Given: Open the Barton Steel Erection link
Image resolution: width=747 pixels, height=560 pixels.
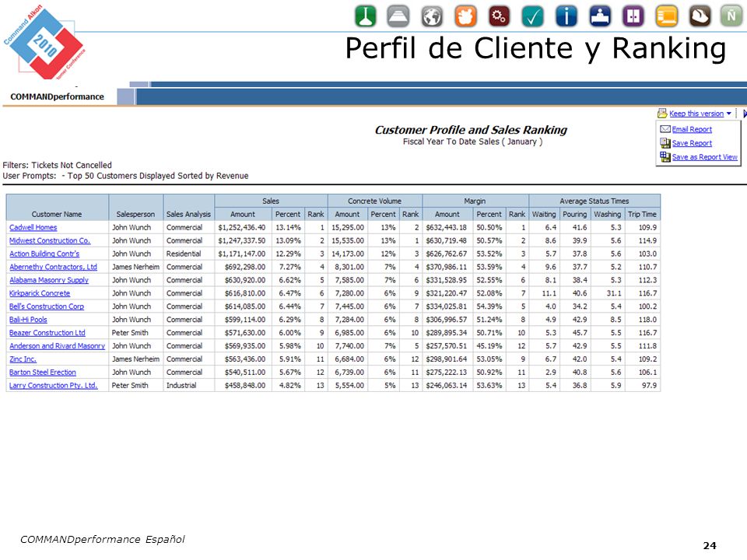Looking at the screenshot, I should click(x=42, y=373).
